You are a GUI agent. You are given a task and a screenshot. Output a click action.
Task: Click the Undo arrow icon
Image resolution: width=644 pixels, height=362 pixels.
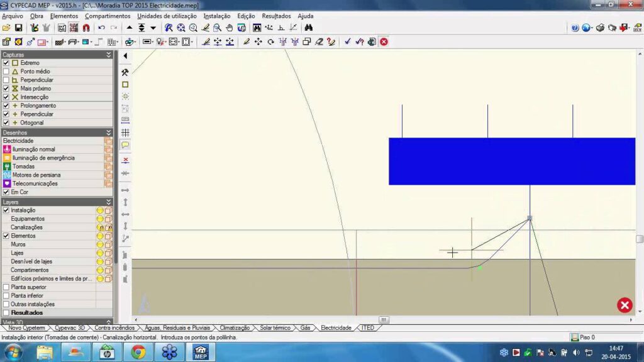[102, 28]
